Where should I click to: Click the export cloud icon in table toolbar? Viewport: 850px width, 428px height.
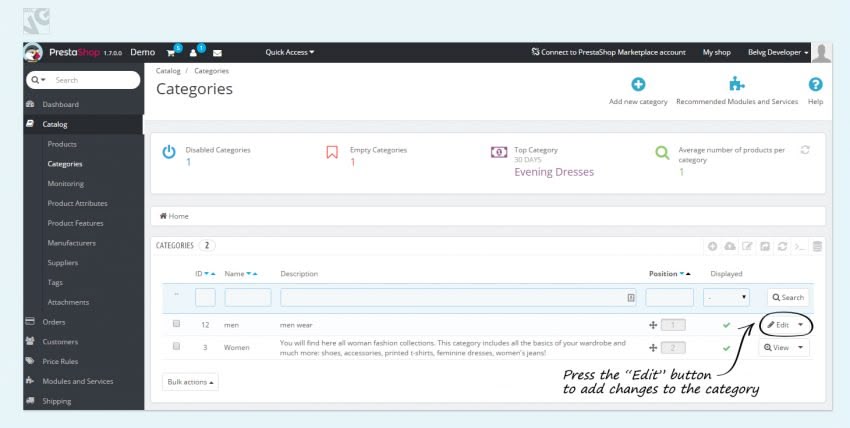(x=730, y=247)
